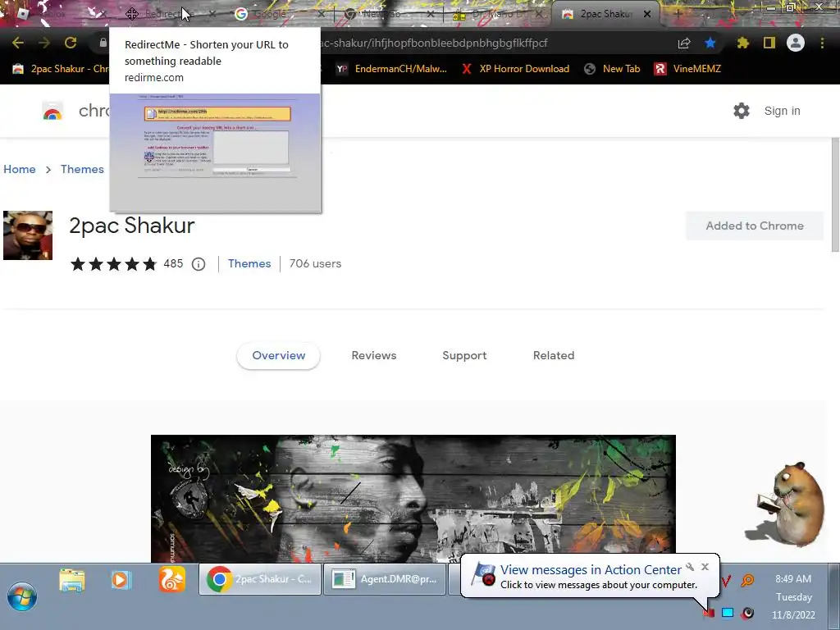The width and height of the screenshot is (840, 630).
Task: Click the address bar lock icon
Action: [x=103, y=43]
